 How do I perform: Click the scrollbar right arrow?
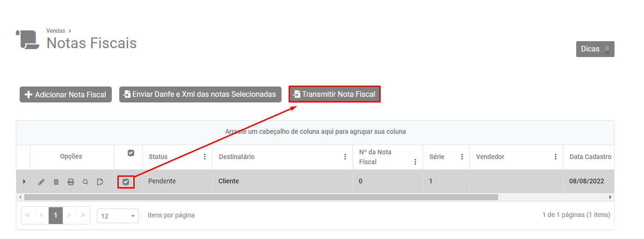click(610, 197)
